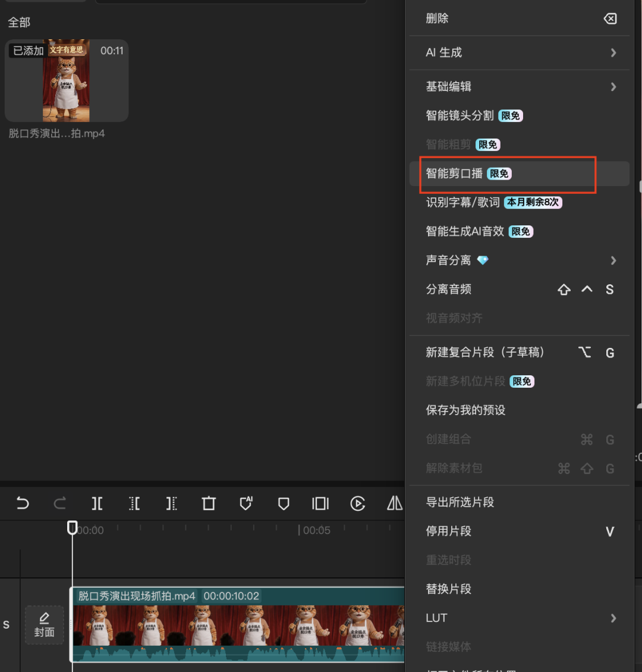The image size is (642, 672).
Task: Expand the 声音分离 submenu chevron
Action: point(613,260)
